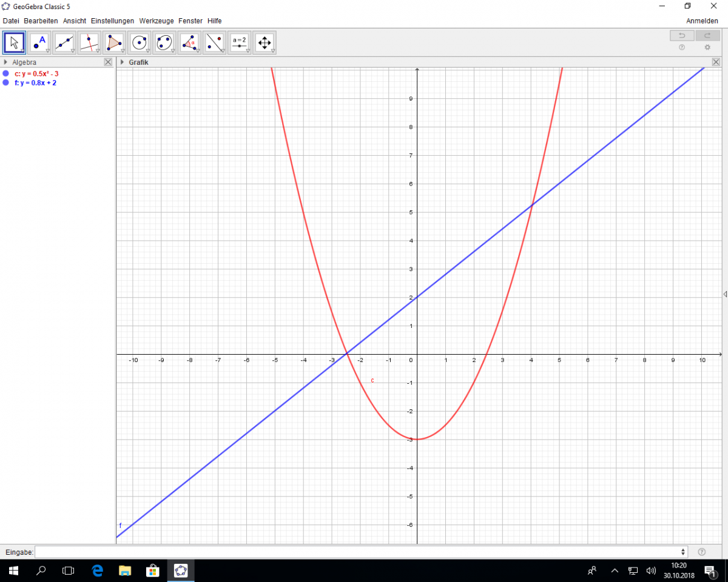The width and height of the screenshot is (728, 582).
Task: Toggle visibility of line f in Algebra
Action: [6, 83]
